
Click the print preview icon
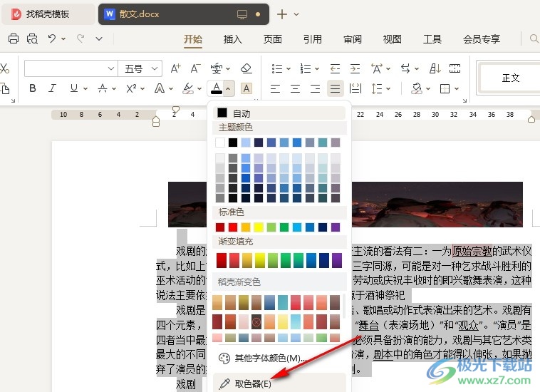[32, 39]
